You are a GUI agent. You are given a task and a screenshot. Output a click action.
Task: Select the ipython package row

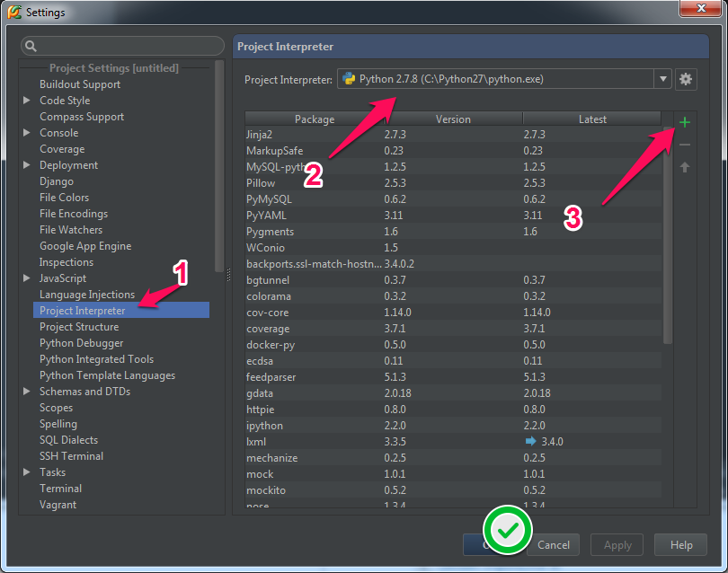(453, 426)
